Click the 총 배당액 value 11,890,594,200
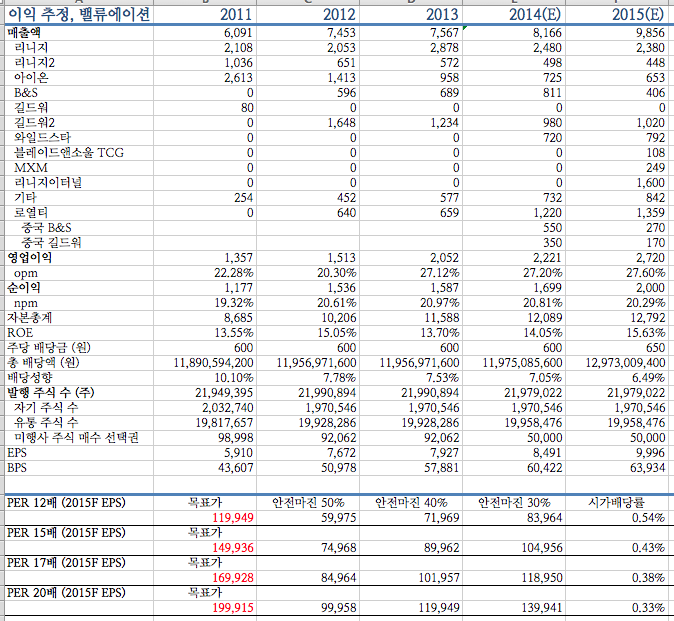 pyautogui.click(x=214, y=363)
